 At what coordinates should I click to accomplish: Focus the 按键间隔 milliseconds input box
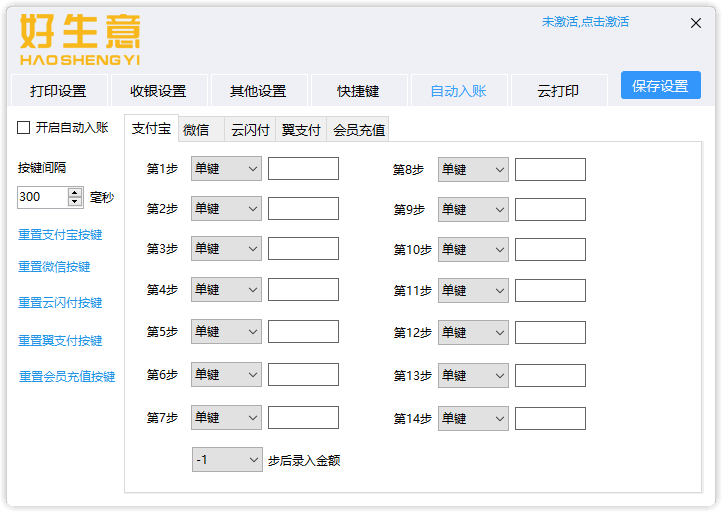[x=42, y=197]
